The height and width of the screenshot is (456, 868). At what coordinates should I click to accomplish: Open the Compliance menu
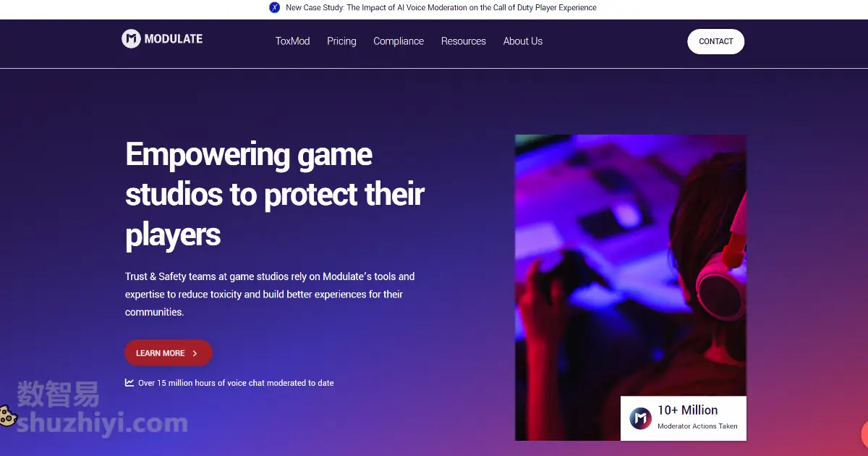399,41
